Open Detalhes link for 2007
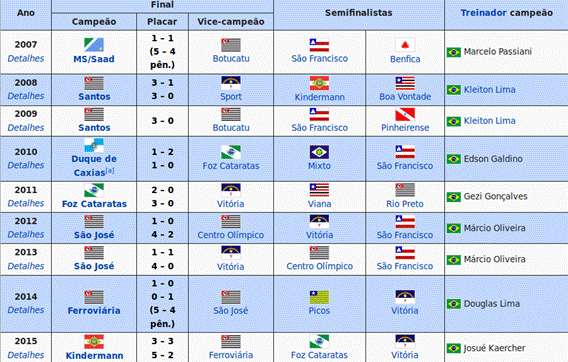This screenshot has height=362, width=568. point(26,58)
